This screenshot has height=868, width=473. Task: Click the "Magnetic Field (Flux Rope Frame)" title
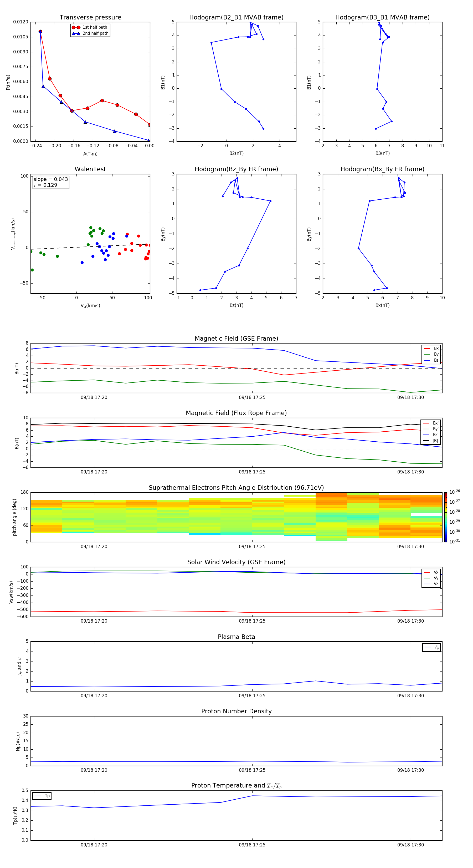pyautogui.click(x=236, y=413)
